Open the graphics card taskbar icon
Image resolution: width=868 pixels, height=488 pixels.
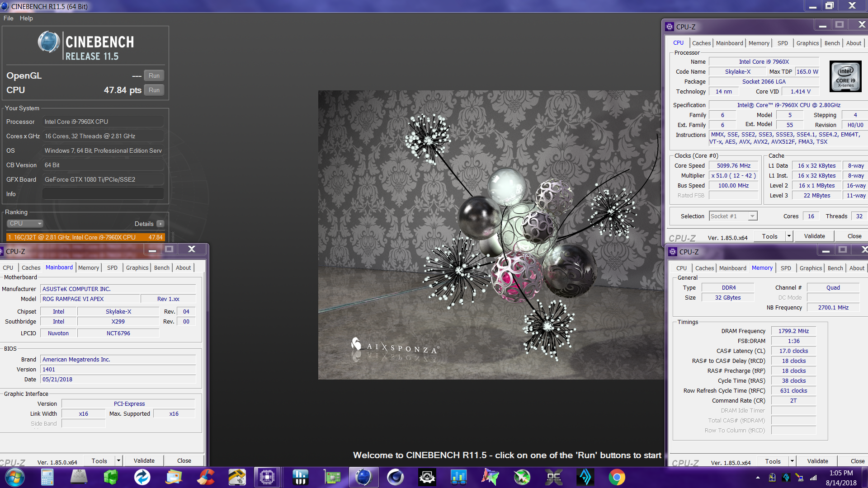[x=332, y=477]
